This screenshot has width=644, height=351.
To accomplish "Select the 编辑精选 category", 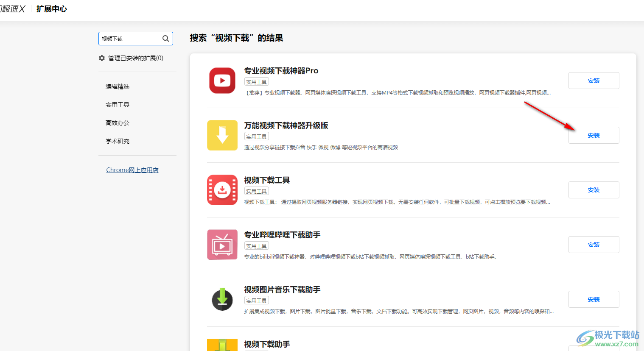I will click(118, 86).
